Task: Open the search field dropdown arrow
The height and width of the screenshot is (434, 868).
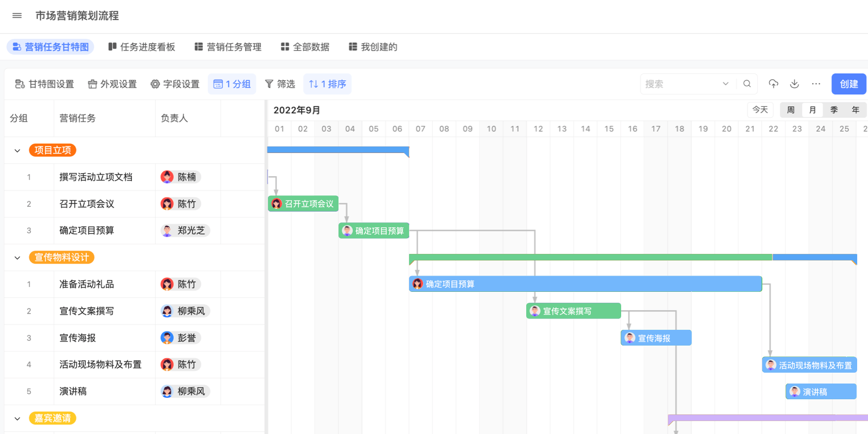Action: coord(725,84)
